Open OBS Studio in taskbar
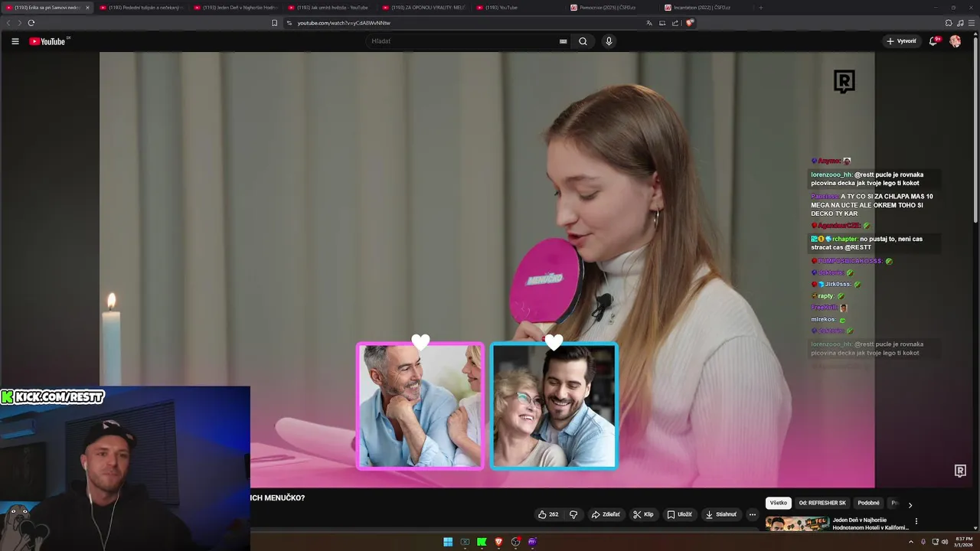Screen dimensions: 980x551 516,542
